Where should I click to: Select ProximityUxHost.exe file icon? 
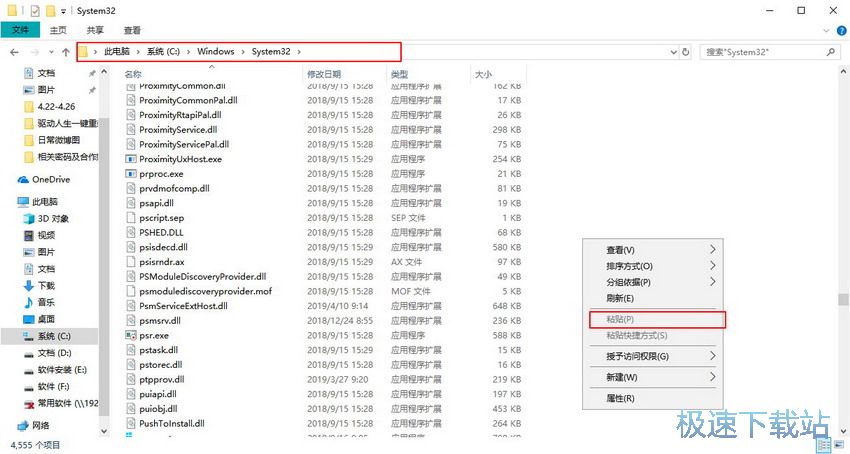click(x=130, y=159)
